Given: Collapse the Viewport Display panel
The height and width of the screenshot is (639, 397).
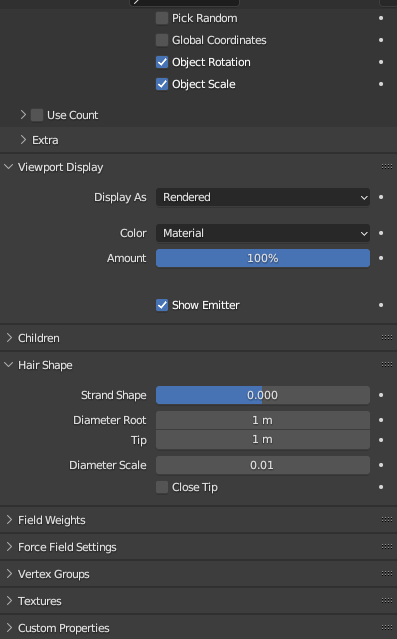Looking at the screenshot, I should (9, 167).
